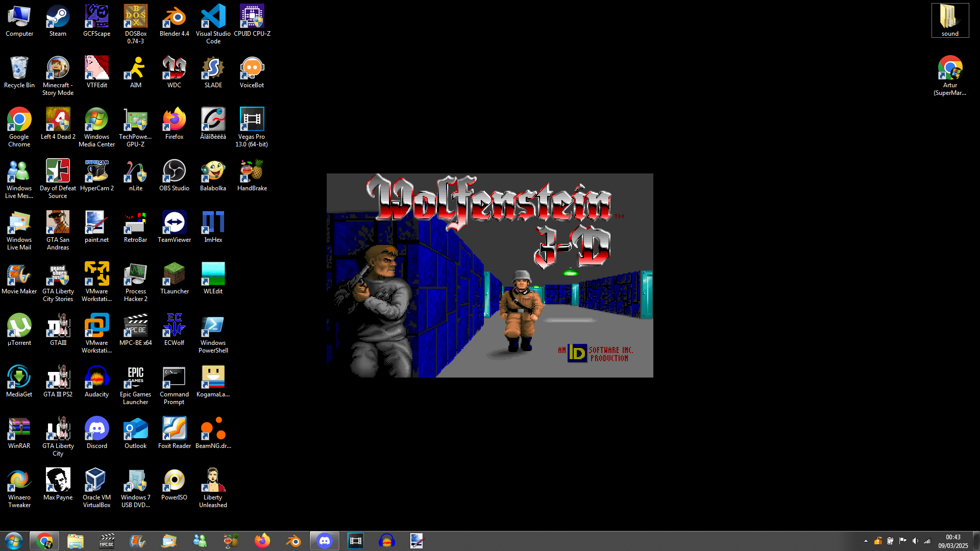The image size is (980, 551).
Task: Select the Blender 4.4 desktop icon
Action: pos(174,19)
